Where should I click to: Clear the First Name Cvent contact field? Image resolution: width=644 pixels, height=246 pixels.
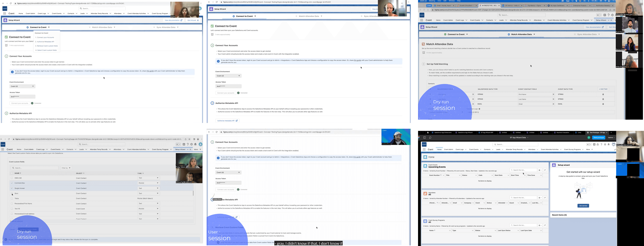[x=553, y=94]
